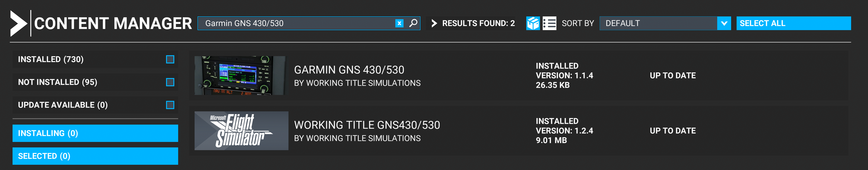Click the Select All button

click(794, 23)
